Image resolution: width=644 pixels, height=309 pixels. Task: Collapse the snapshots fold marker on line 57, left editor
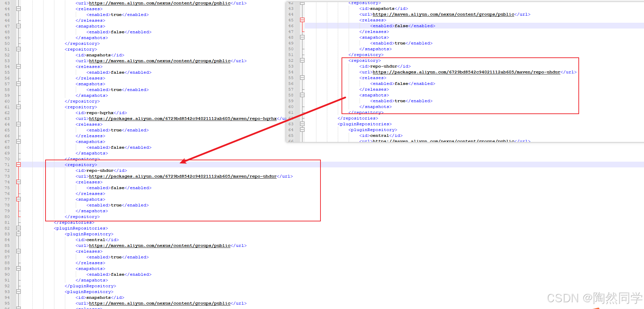pos(19,84)
